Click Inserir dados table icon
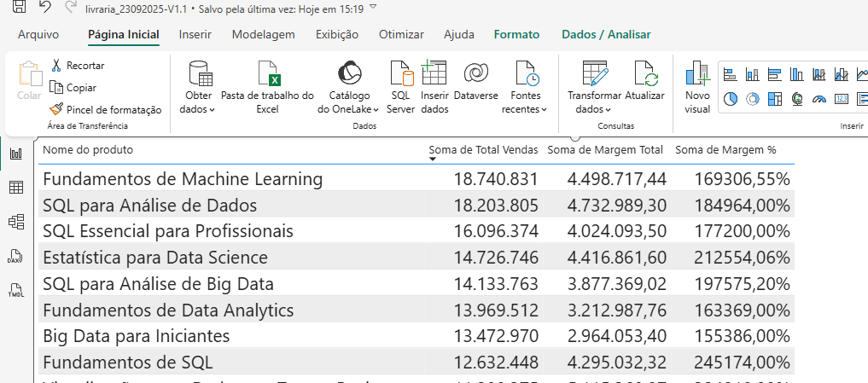 [434, 73]
